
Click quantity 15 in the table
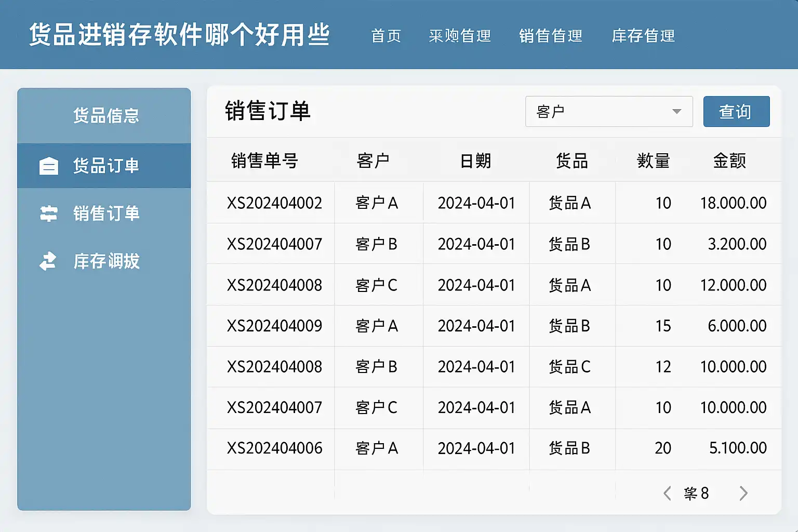[663, 326]
